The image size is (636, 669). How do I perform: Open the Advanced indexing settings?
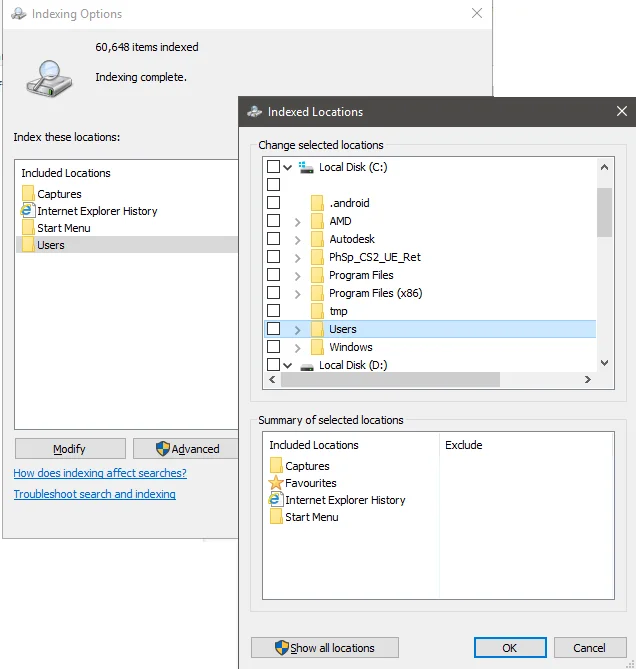(x=185, y=448)
